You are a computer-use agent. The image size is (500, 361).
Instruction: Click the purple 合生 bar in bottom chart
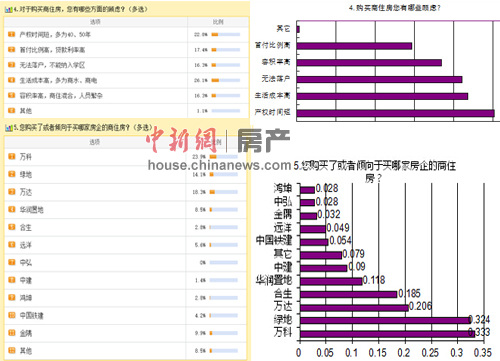click(x=349, y=294)
